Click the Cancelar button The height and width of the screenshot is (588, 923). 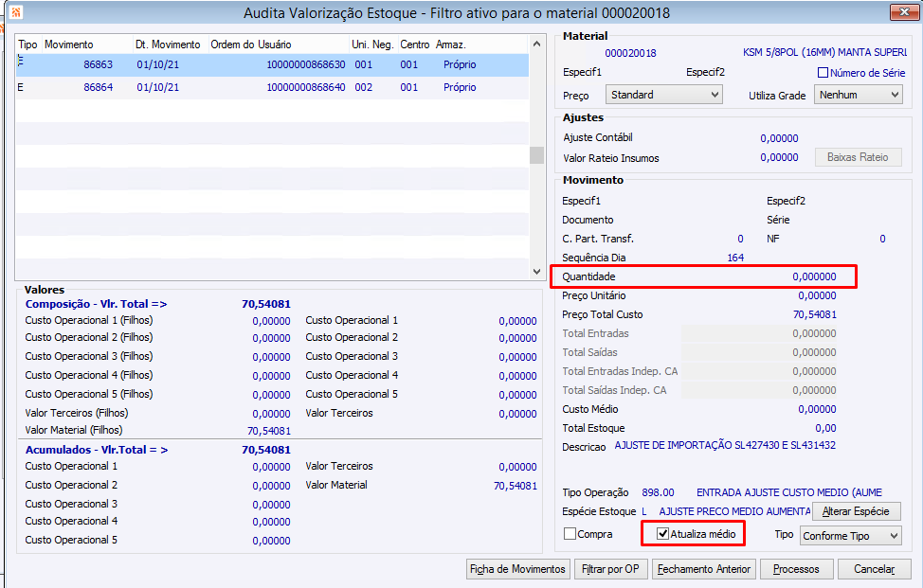pos(874,569)
